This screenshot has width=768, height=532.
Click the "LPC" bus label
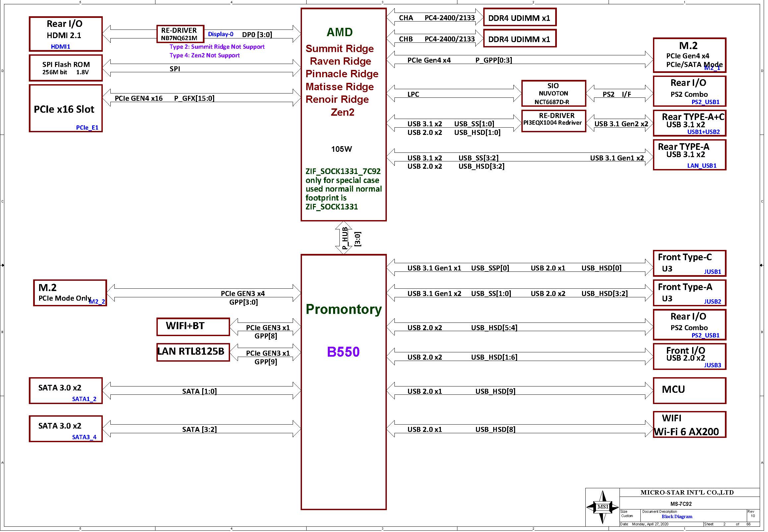tap(413, 94)
